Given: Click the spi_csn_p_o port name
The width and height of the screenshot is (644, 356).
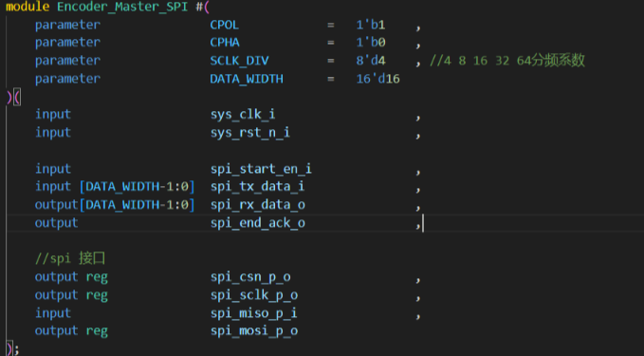Looking at the screenshot, I should point(250,277).
